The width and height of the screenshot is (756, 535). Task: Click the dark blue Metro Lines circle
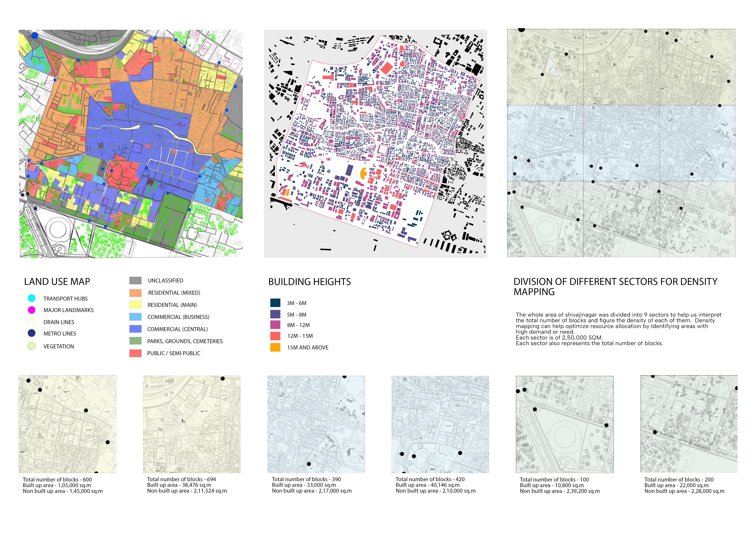click(x=32, y=333)
